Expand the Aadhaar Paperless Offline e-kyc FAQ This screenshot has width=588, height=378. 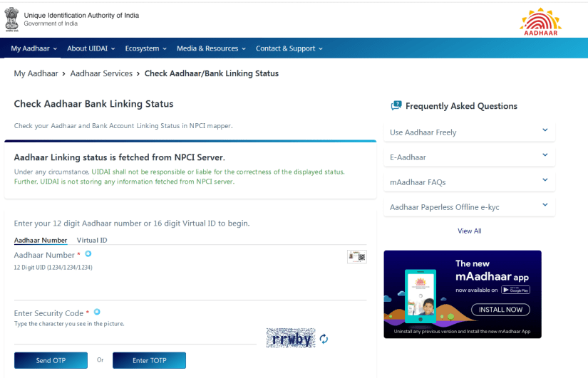point(469,207)
